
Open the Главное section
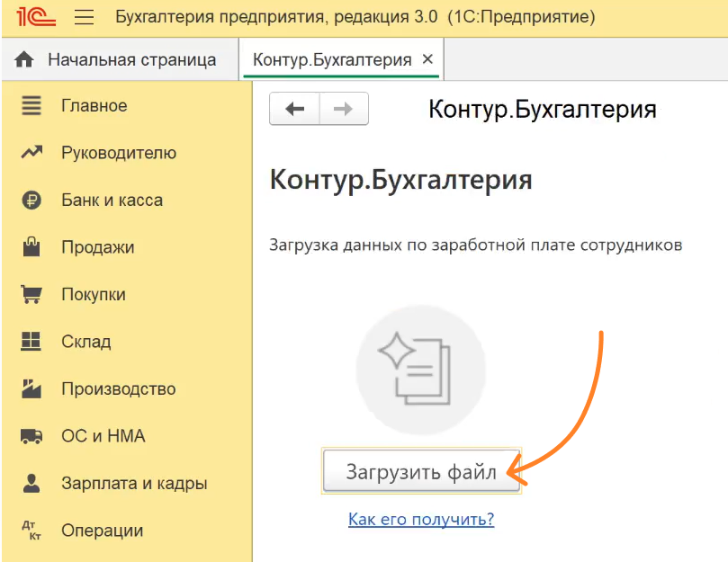[x=94, y=106]
